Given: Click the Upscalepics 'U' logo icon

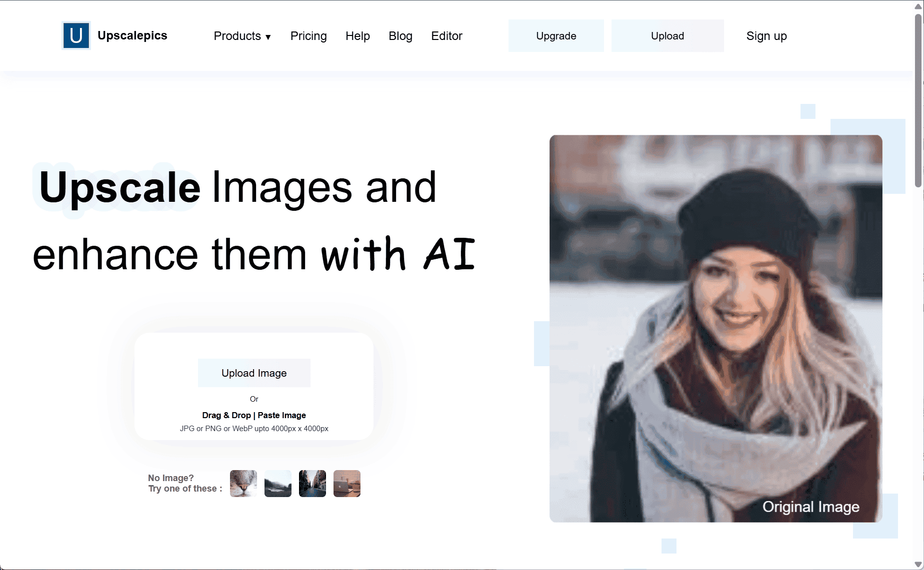Looking at the screenshot, I should click(75, 35).
